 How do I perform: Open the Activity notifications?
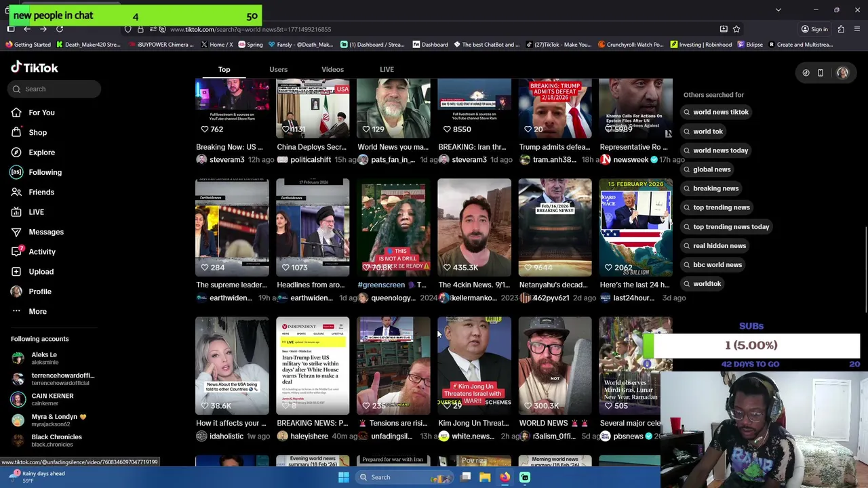pos(42,251)
